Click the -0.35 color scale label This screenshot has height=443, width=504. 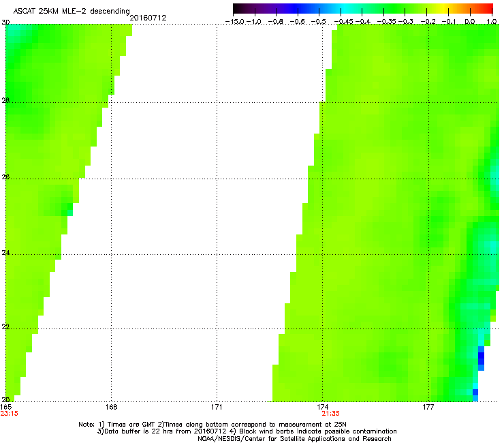(386, 22)
